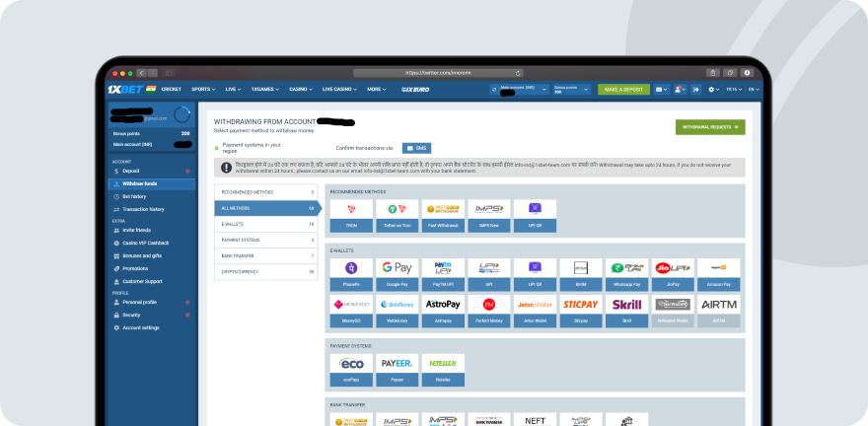Select Neteller payment system
The width and height of the screenshot is (868, 426).
point(443,370)
